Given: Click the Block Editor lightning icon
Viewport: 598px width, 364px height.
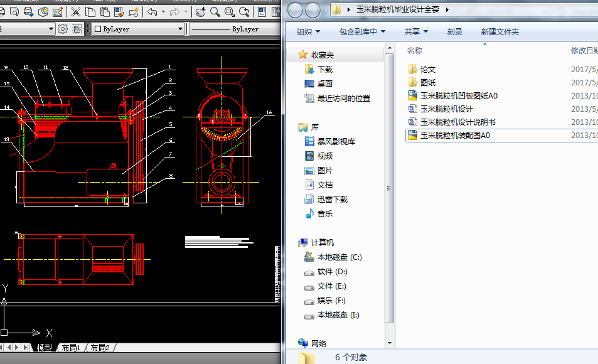Looking at the screenshot, I should (134, 12).
